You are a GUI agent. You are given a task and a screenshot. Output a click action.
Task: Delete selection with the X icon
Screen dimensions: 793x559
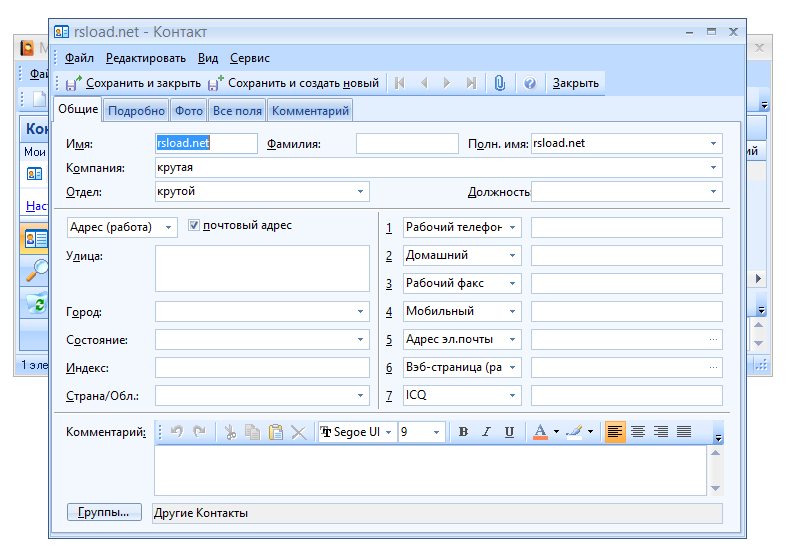299,433
